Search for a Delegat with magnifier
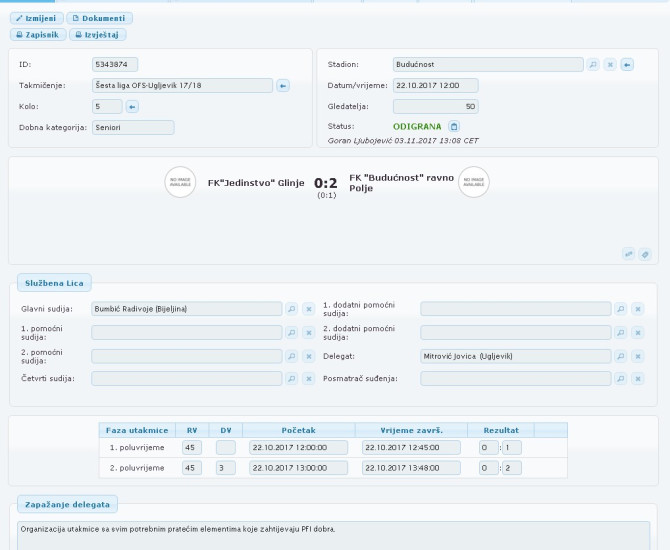Image resolution: width=670 pixels, height=550 pixels. pos(621,355)
